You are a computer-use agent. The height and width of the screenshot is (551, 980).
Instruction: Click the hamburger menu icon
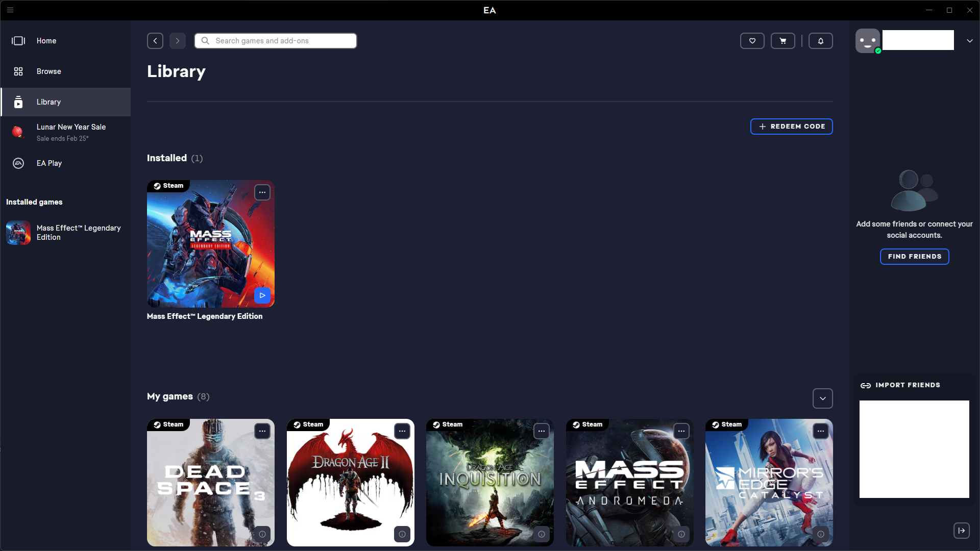tap(10, 10)
